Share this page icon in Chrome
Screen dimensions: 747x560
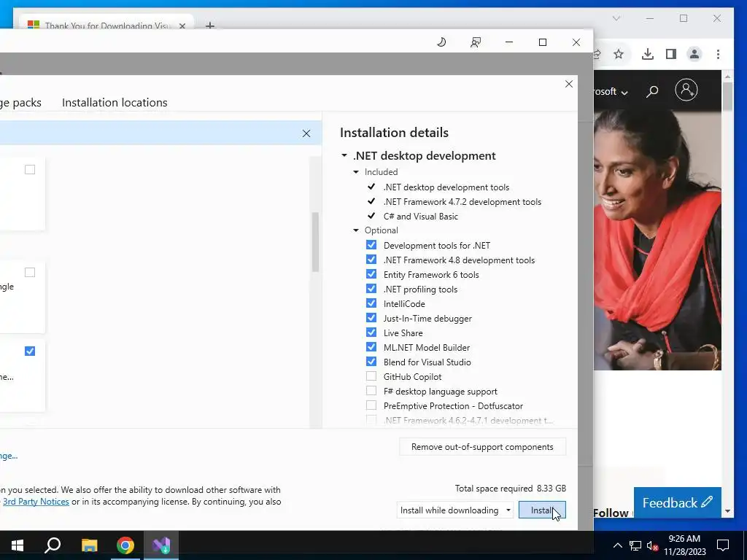[x=597, y=54]
